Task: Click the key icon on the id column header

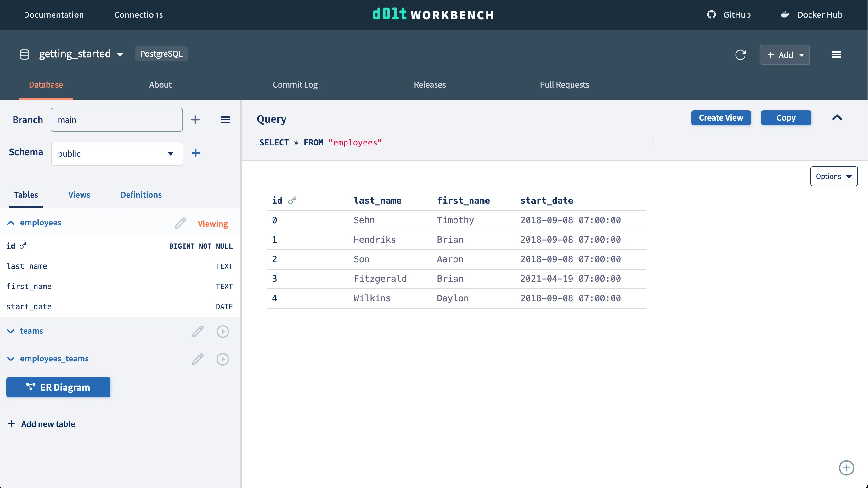Action: [292, 200]
